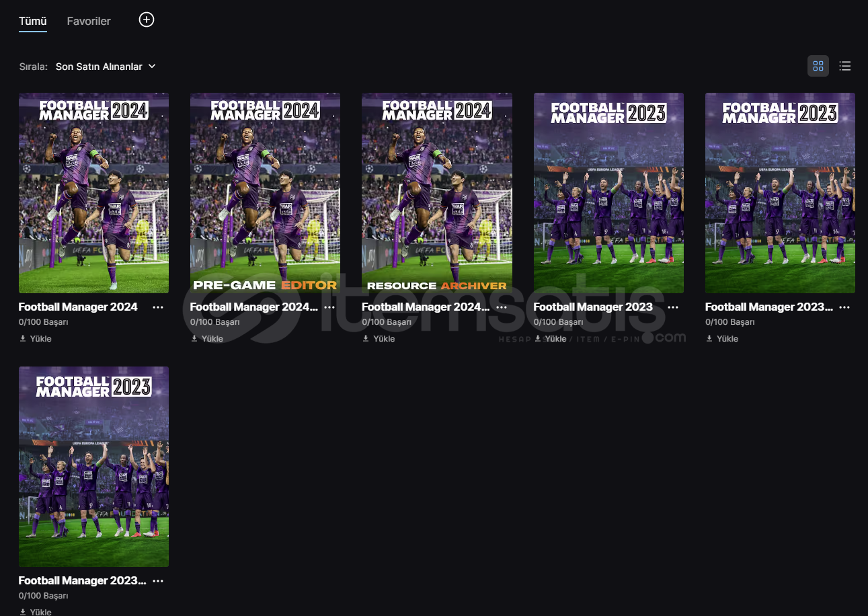Open the three-dot menu of Pre-Game Editor card
This screenshot has width=868, height=616.
pos(329,307)
